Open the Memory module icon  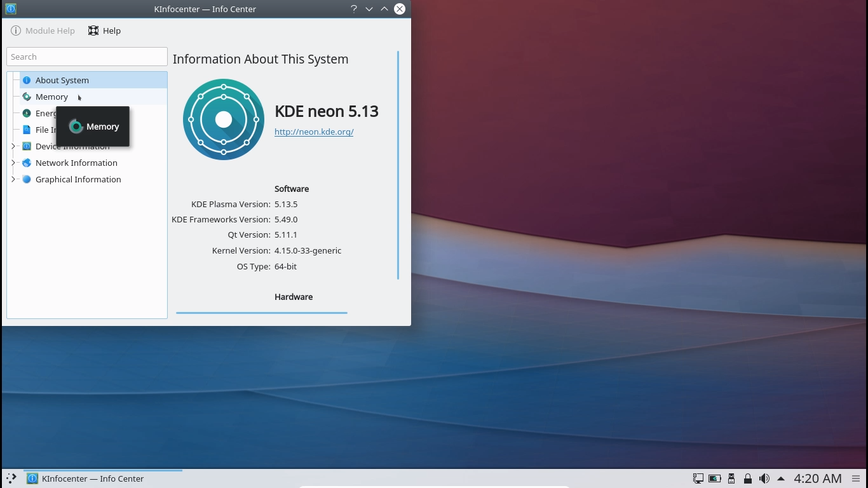(27, 97)
